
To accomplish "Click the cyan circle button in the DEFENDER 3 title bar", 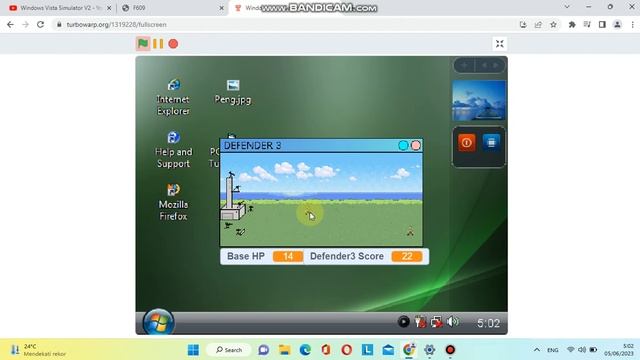I will pyautogui.click(x=403, y=145).
